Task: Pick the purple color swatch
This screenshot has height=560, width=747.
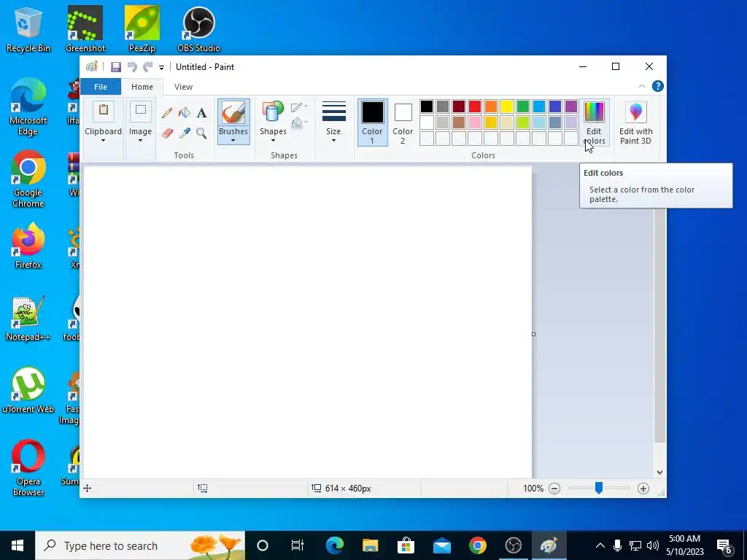Action: [570, 106]
